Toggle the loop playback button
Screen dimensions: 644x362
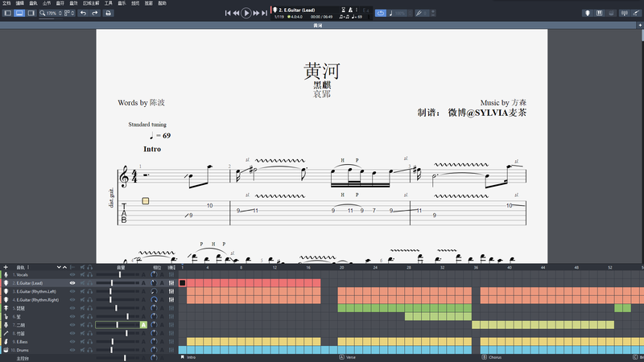(380, 13)
